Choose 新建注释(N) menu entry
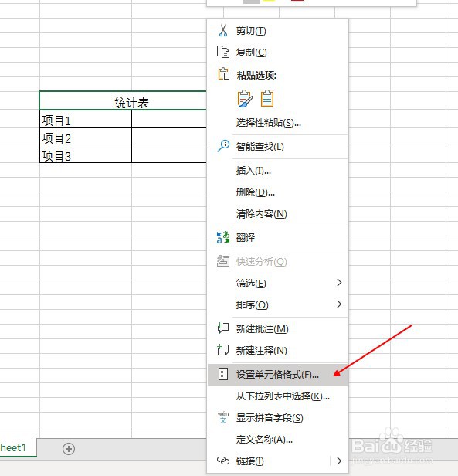The width and height of the screenshot is (458, 476). pos(277,350)
